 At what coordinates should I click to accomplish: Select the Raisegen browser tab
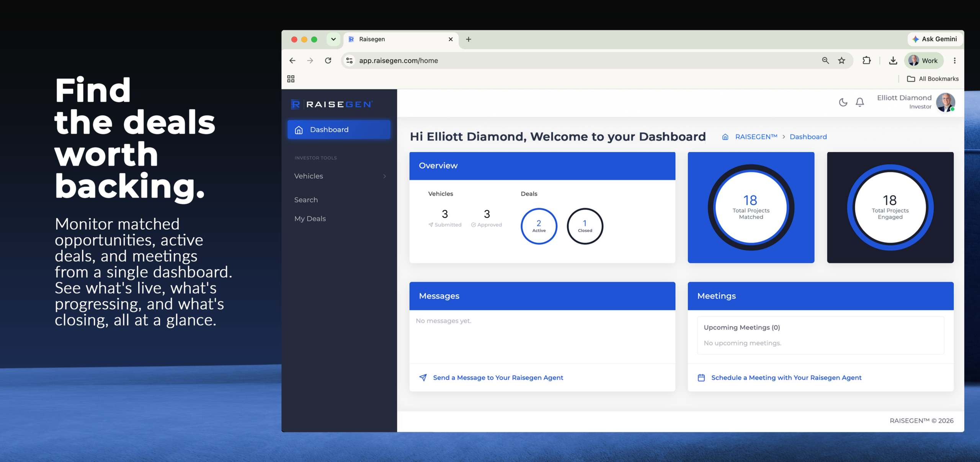tap(401, 39)
